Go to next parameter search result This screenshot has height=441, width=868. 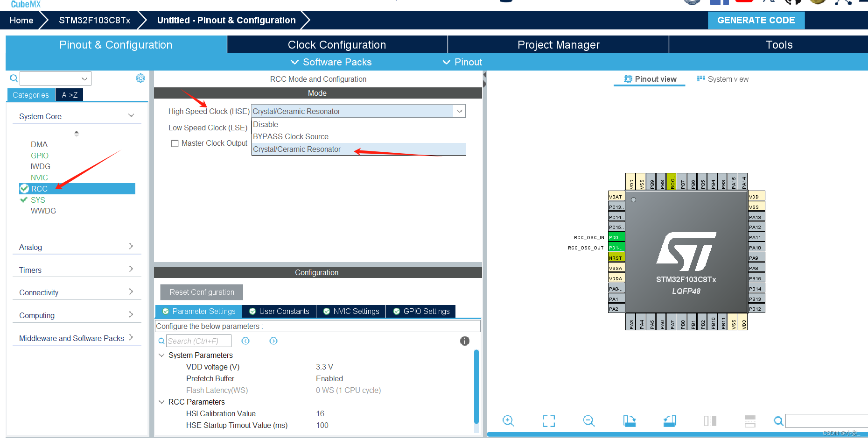(x=273, y=341)
